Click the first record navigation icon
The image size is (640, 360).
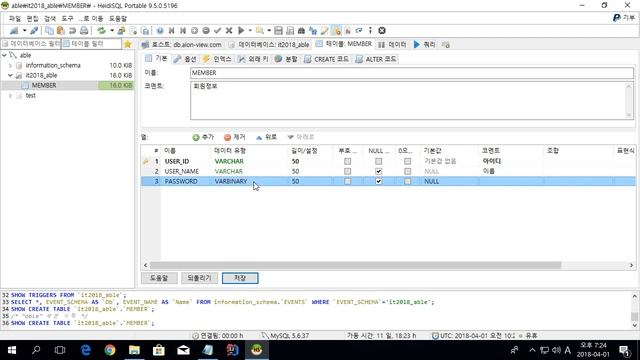(171, 31)
